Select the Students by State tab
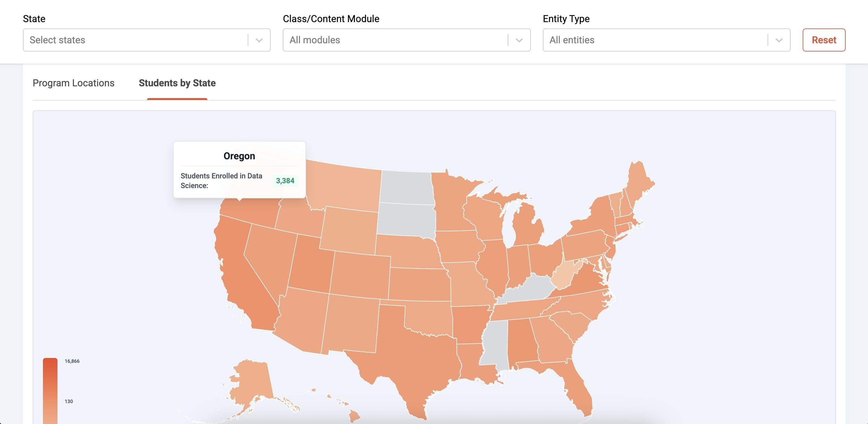The width and height of the screenshot is (868, 424). [x=177, y=83]
